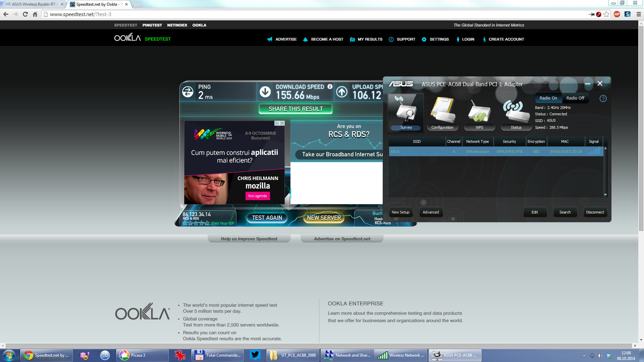This screenshot has width=644, height=362.
Task: Select the ASUS network row in survey list
Action: [x=496, y=152]
